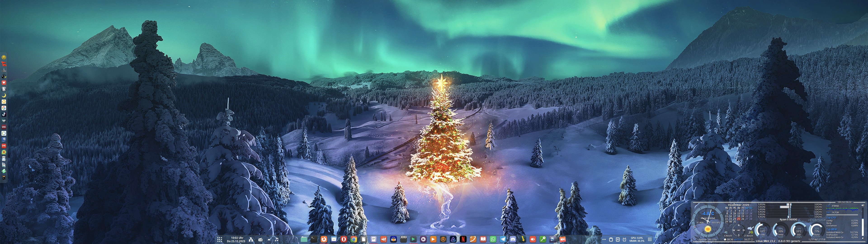The height and width of the screenshot is (244, 868).
Task: Launch the Netflix app icon
Action: pyautogui.click(x=463, y=239)
